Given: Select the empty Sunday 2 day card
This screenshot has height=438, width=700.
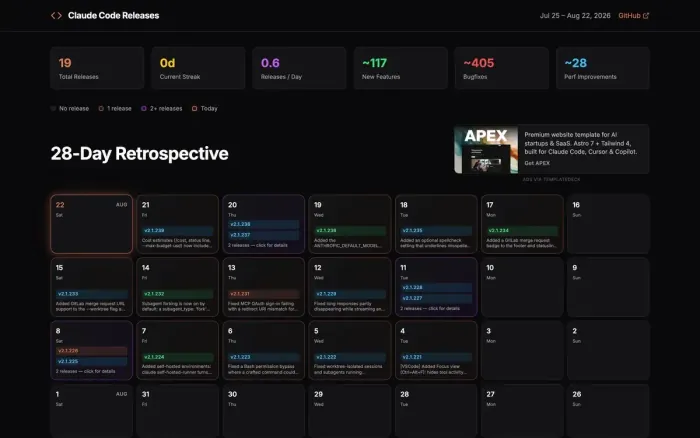Looking at the screenshot, I should click(x=608, y=350).
